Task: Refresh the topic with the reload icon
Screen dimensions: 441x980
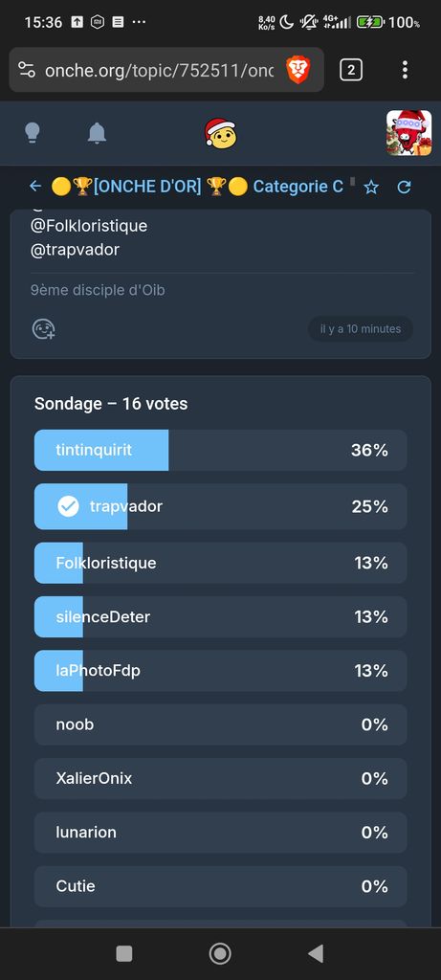Action: [x=404, y=187]
